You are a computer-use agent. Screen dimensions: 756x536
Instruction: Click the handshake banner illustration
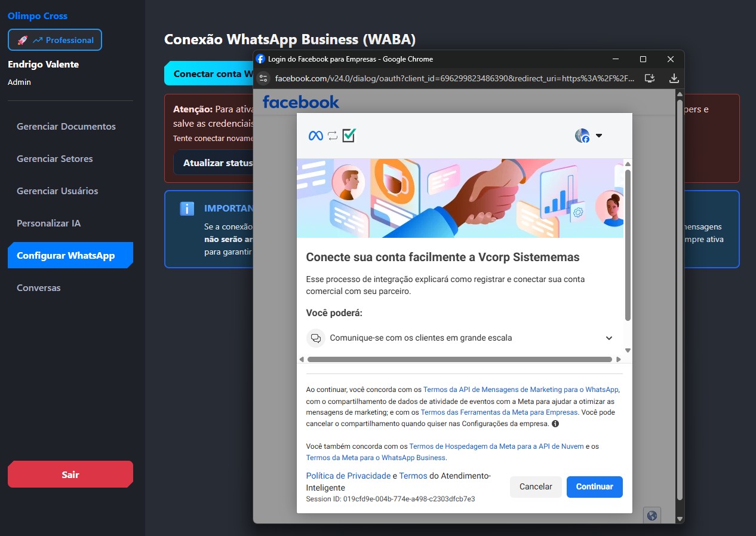pyautogui.click(x=460, y=198)
